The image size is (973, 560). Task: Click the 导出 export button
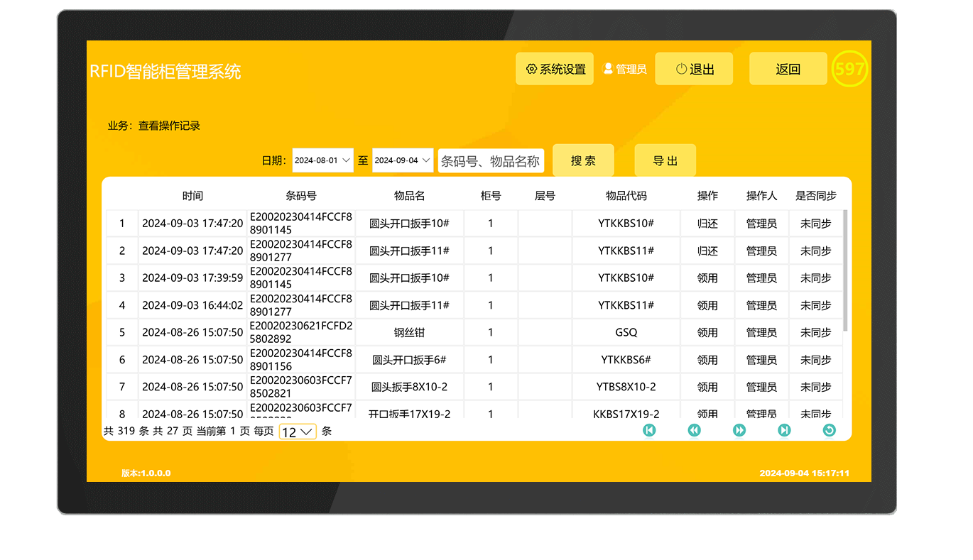[x=665, y=160]
